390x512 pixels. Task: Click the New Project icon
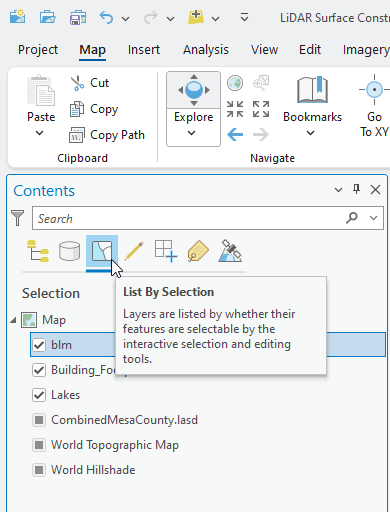coord(17,17)
